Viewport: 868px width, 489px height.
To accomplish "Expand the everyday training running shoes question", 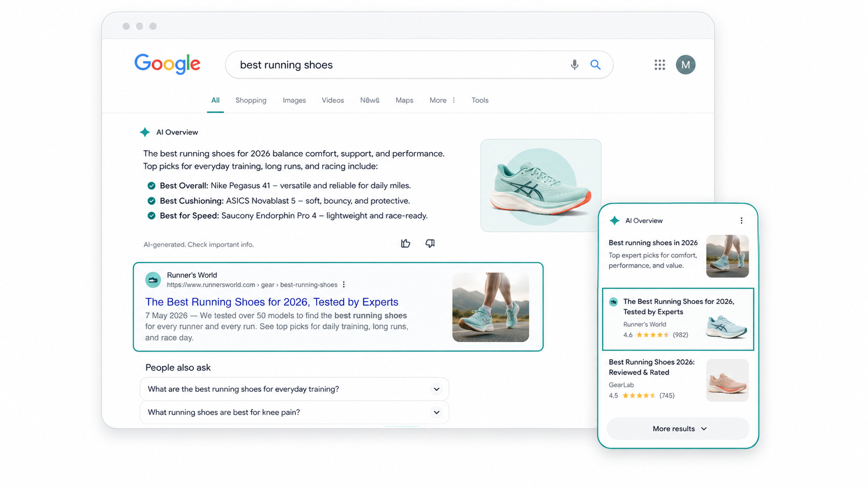I will point(294,389).
